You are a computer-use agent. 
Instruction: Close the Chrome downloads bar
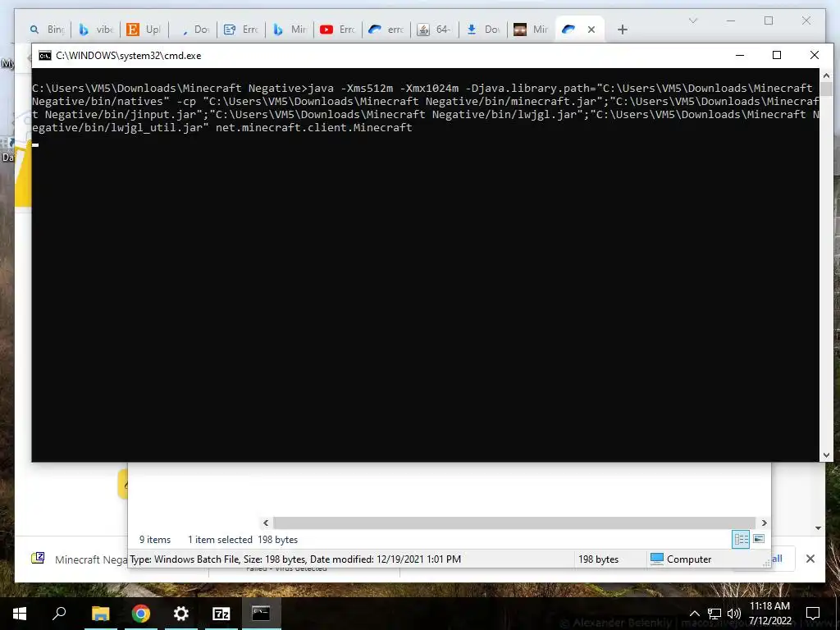(x=810, y=559)
